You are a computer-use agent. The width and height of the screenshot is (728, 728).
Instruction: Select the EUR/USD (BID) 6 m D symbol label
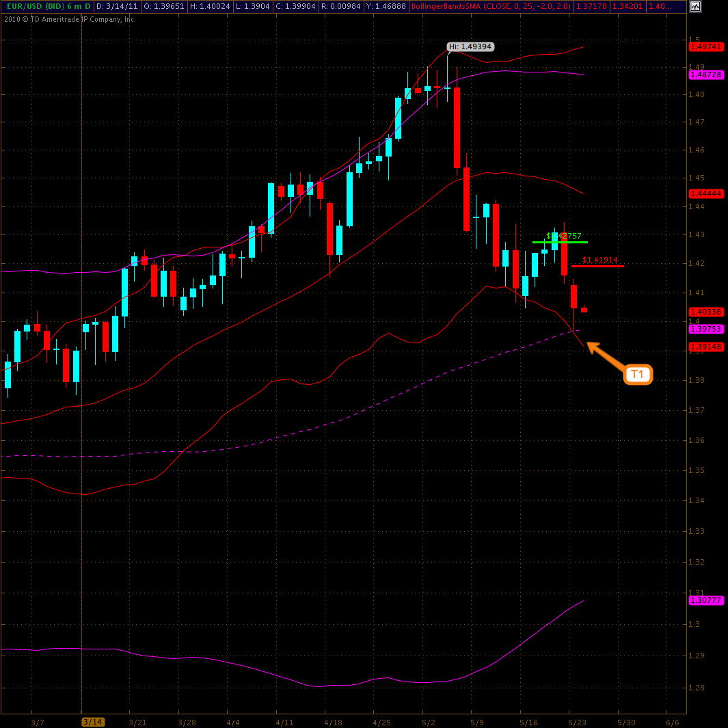[48, 6]
